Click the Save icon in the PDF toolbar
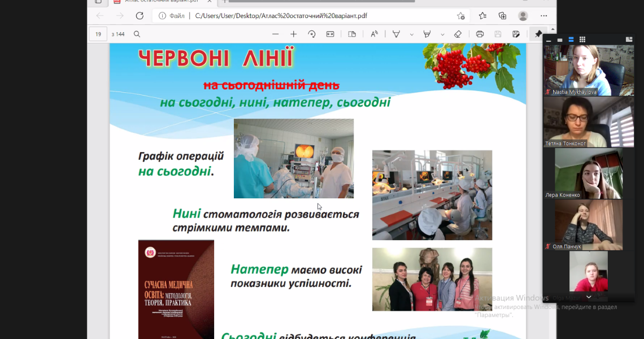This screenshot has height=339, width=644. 498,34
